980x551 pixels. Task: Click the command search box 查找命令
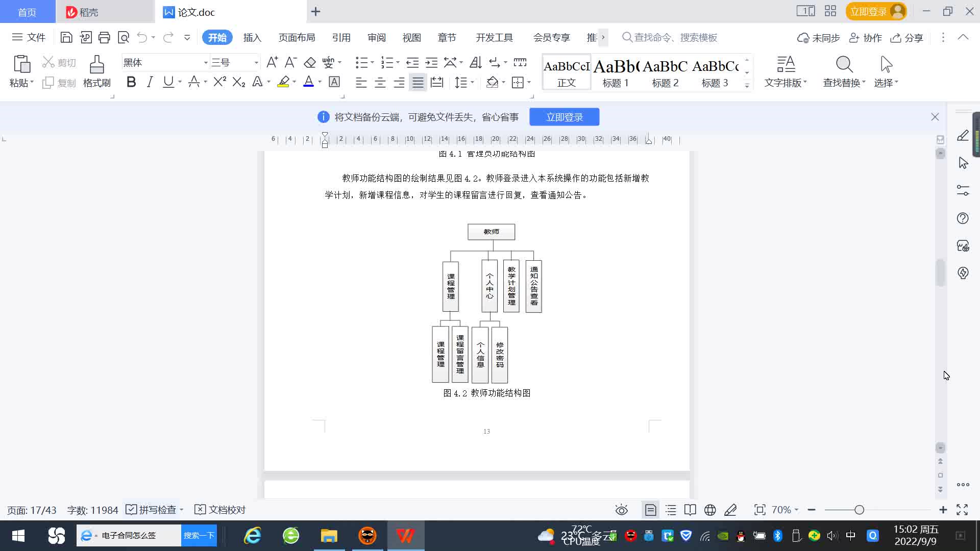point(675,37)
